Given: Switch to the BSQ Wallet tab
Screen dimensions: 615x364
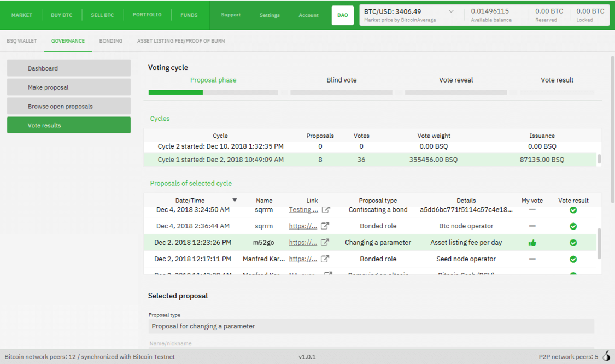Looking at the screenshot, I should 22,41.
